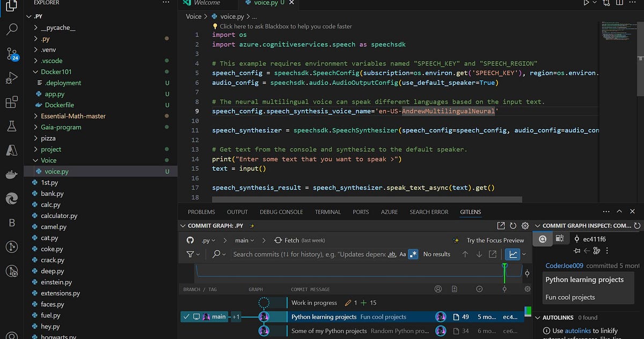The height and width of the screenshot is (339, 644).
Task: Open the GitLens activity bar view
Action: (12, 247)
